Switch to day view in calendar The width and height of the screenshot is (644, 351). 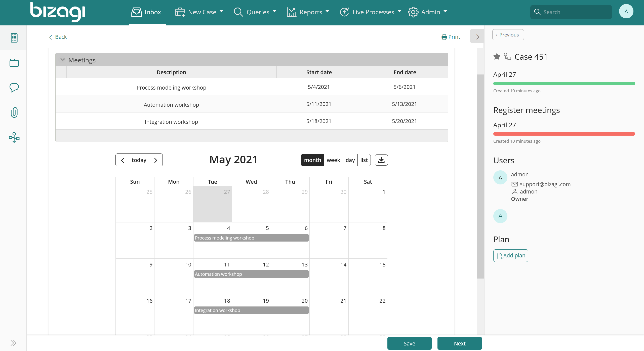pos(350,160)
